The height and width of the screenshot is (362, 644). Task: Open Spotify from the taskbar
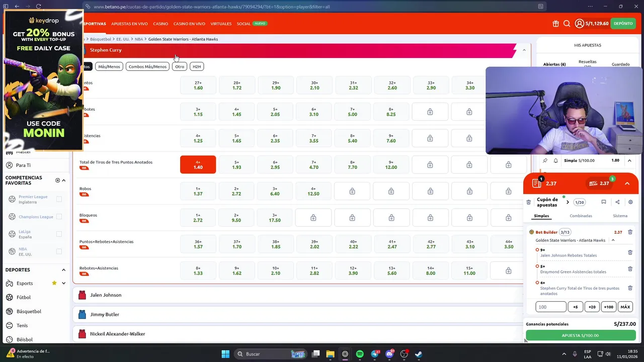pyautogui.click(x=360, y=354)
